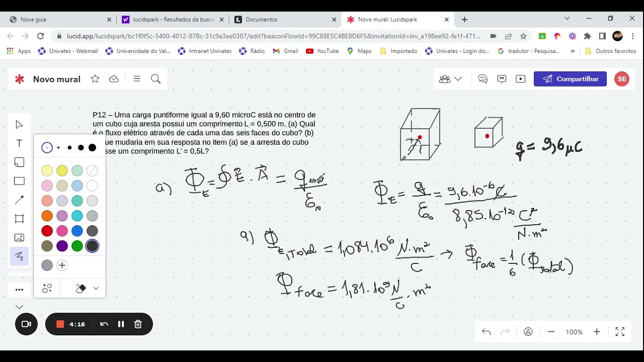Image resolution: width=644 pixels, height=362 pixels.
Task: Pick the red color swatch
Action: click(47, 231)
